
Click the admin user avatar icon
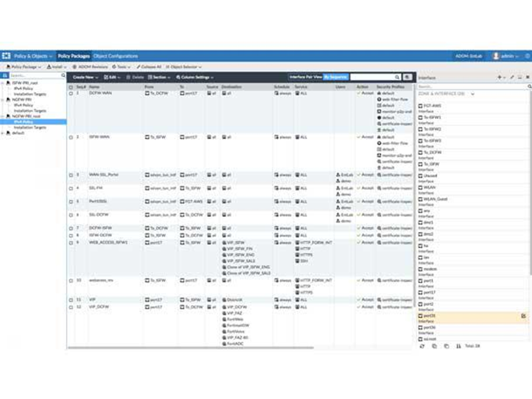tap(496, 56)
